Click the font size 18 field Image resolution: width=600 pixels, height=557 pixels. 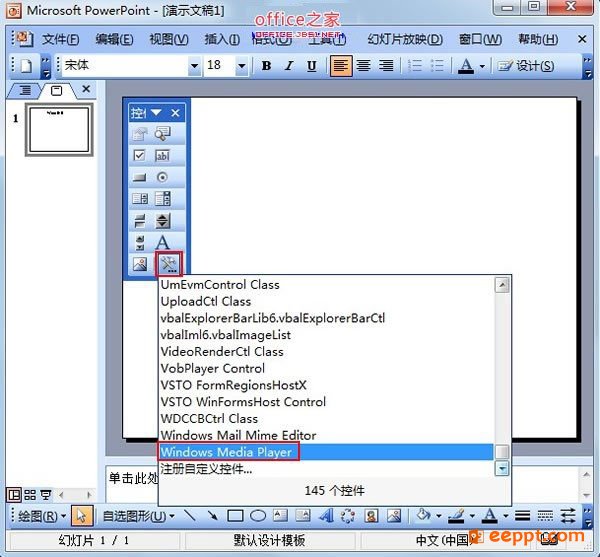(220, 66)
